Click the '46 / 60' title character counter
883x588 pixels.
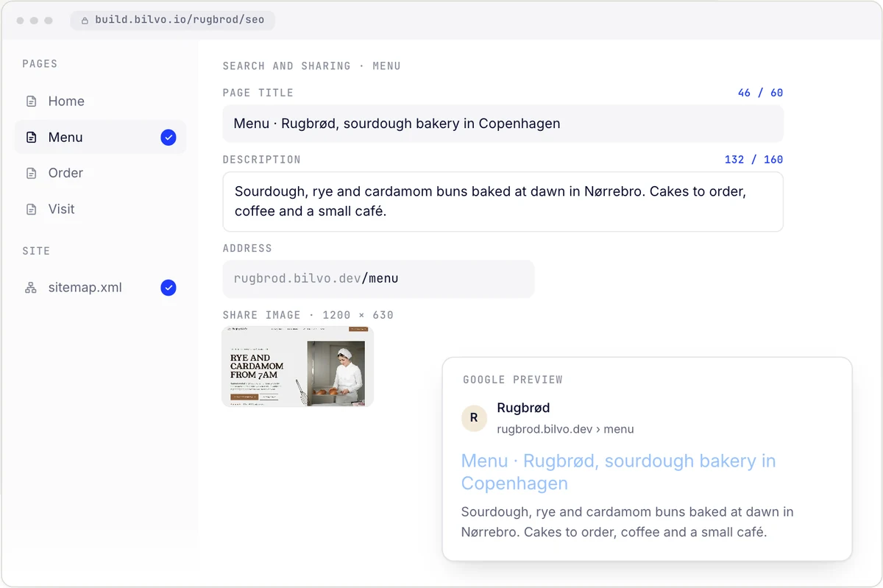[760, 93]
